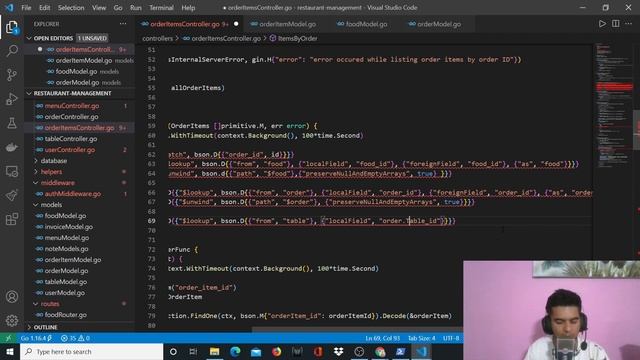640x360 pixels.
Task: Open Dropbox from the taskbar
Action: click(338, 351)
